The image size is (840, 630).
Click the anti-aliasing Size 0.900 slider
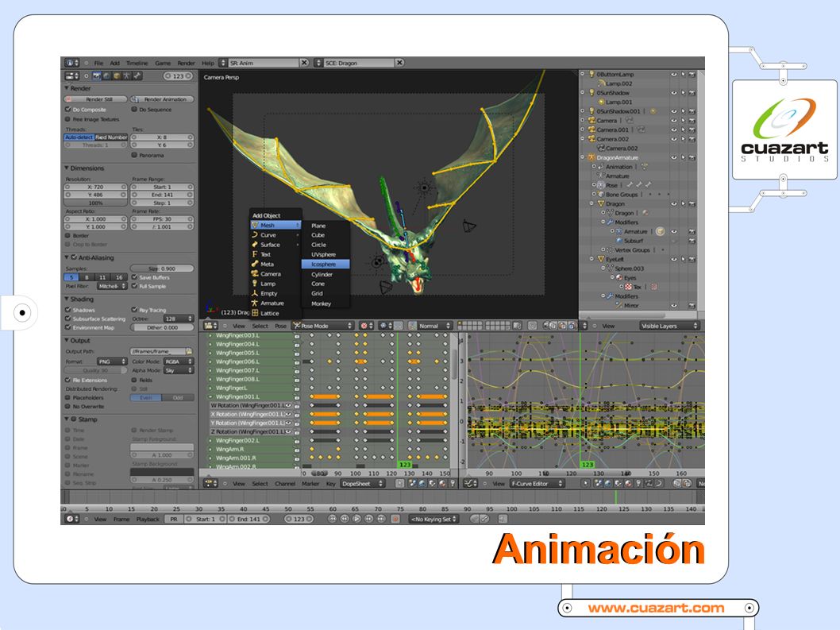(162, 269)
